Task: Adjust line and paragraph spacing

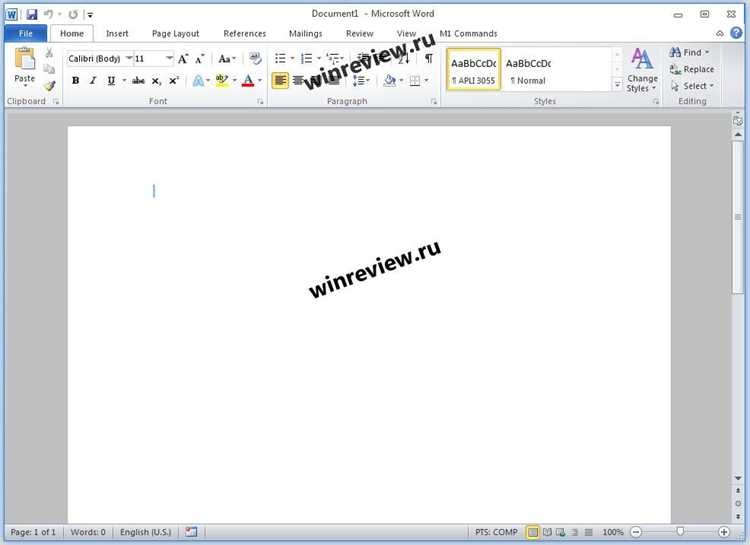Action: 359,80
